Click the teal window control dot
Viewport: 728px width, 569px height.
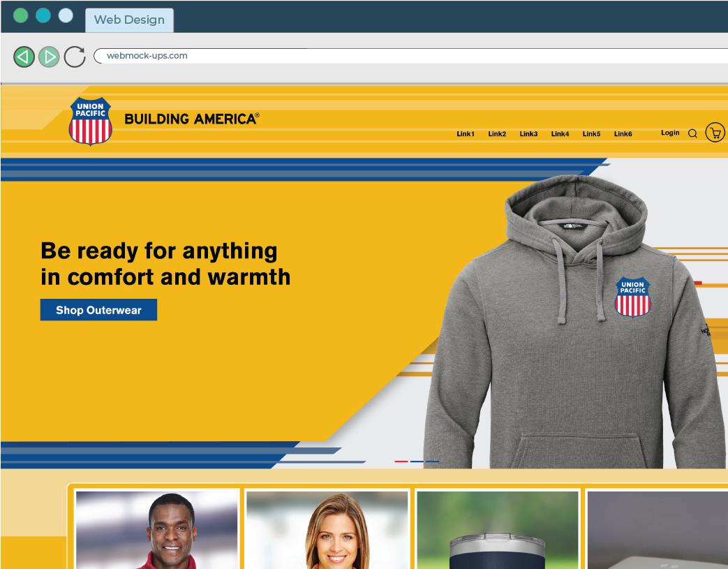[43, 15]
